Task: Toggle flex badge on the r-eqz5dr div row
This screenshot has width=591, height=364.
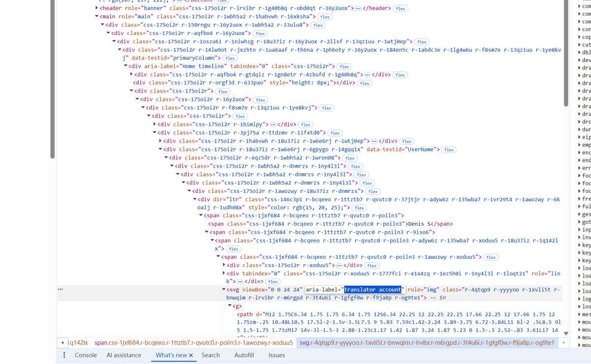Action: [x=350, y=158]
